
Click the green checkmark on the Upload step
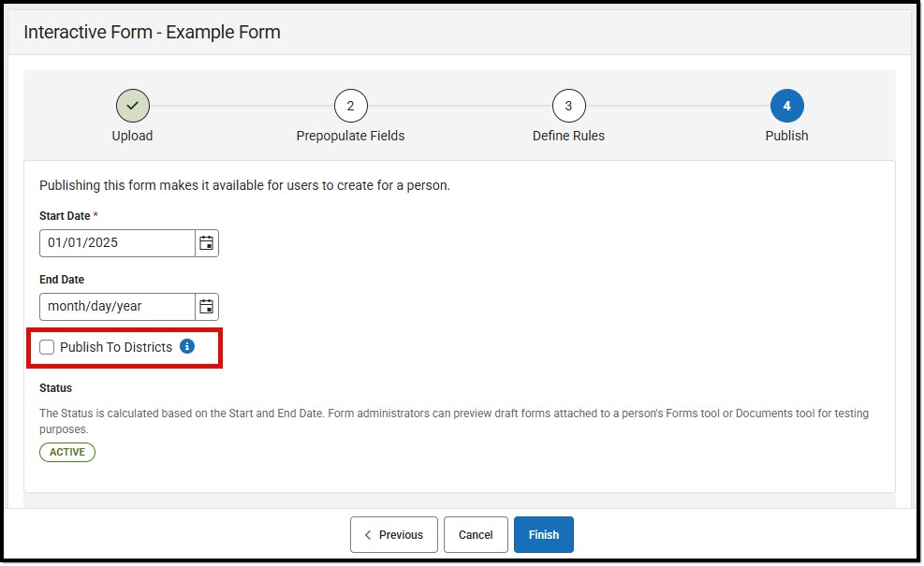point(132,106)
